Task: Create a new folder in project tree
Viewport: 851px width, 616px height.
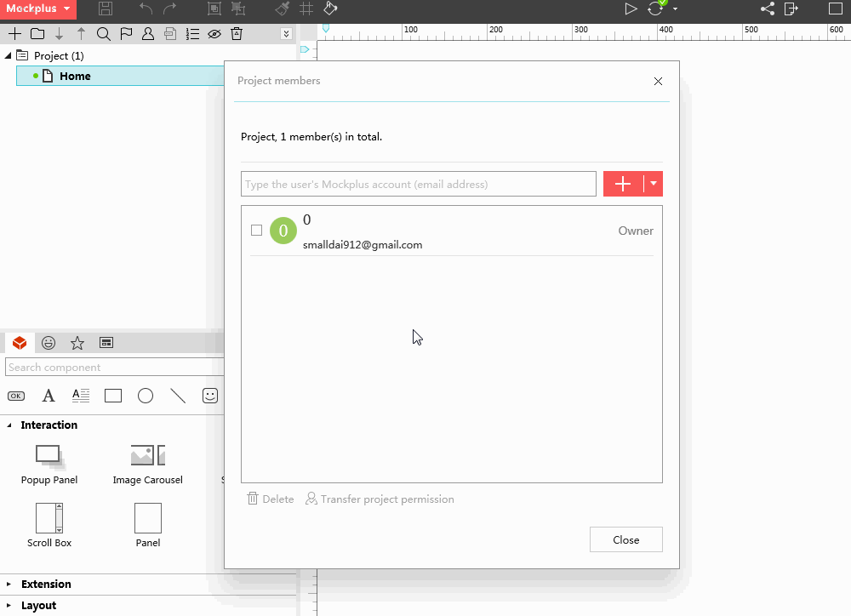Action: point(37,34)
